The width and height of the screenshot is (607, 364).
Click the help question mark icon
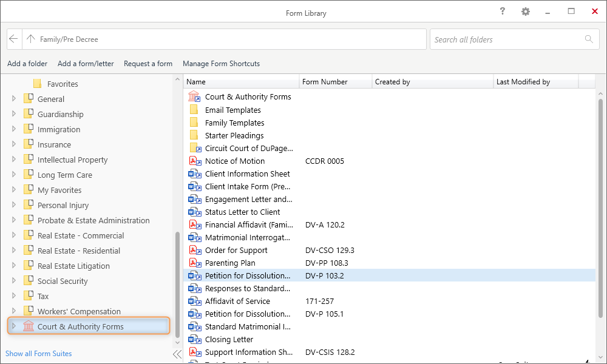tap(503, 12)
